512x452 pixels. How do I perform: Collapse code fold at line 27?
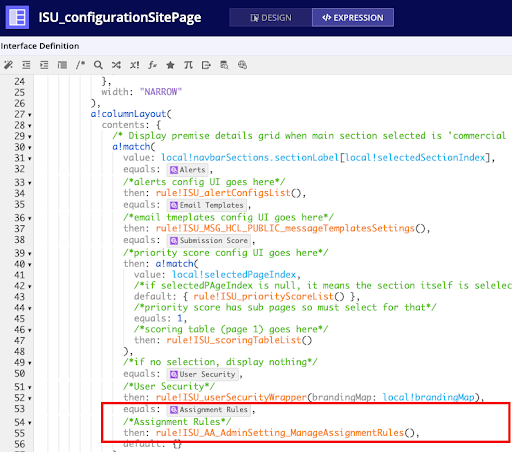click(x=30, y=115)
